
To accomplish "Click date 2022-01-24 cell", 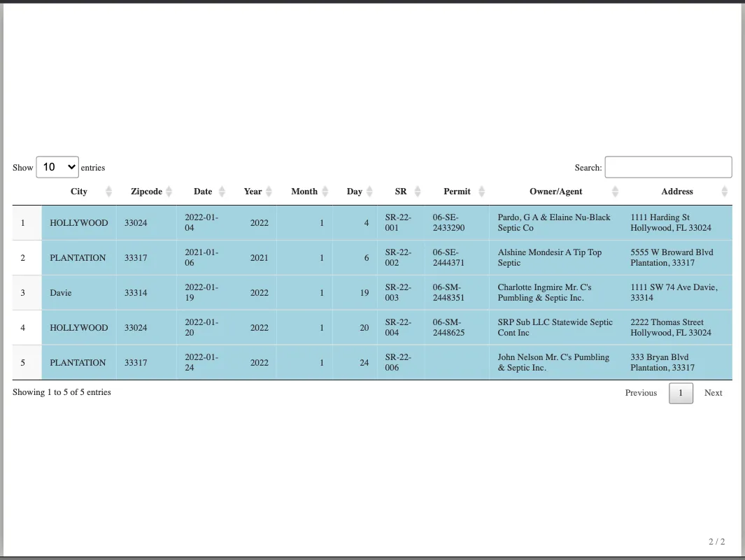I will (x=203, y=362).
